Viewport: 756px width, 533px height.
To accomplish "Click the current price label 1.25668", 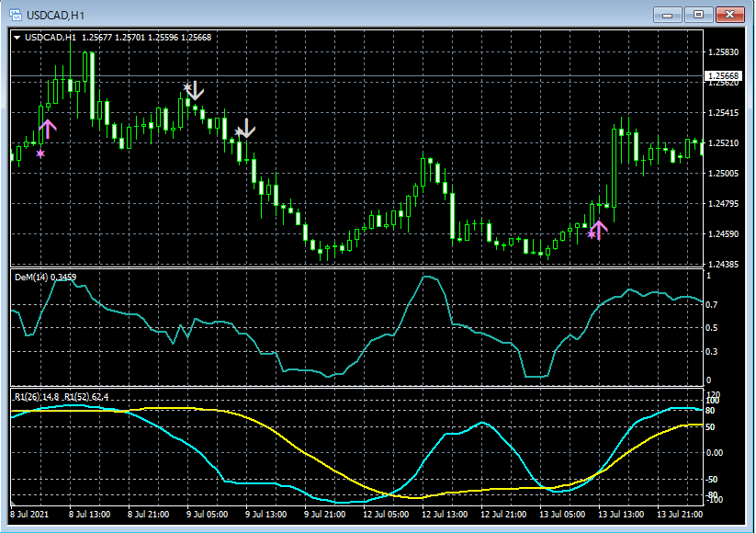I will pos(723,75).
